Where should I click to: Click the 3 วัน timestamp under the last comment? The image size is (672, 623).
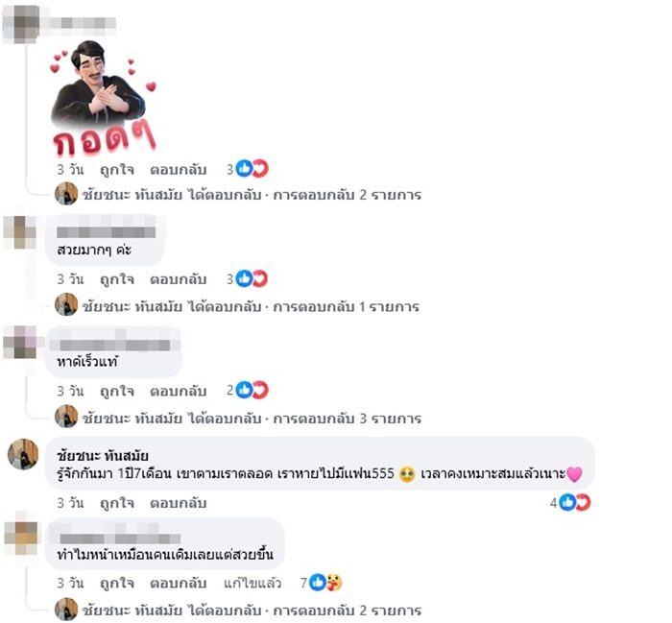pos(70,583)
